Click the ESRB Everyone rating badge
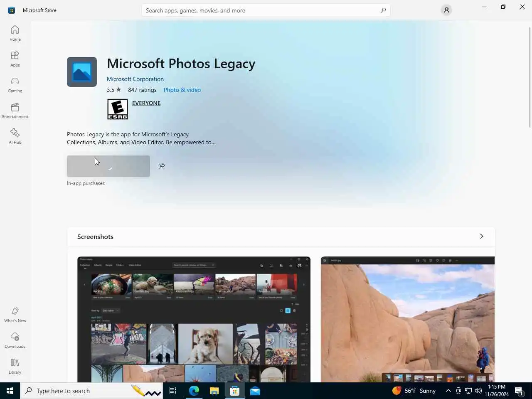This screenshot has width=532, height=399. [x=118, y=109]
